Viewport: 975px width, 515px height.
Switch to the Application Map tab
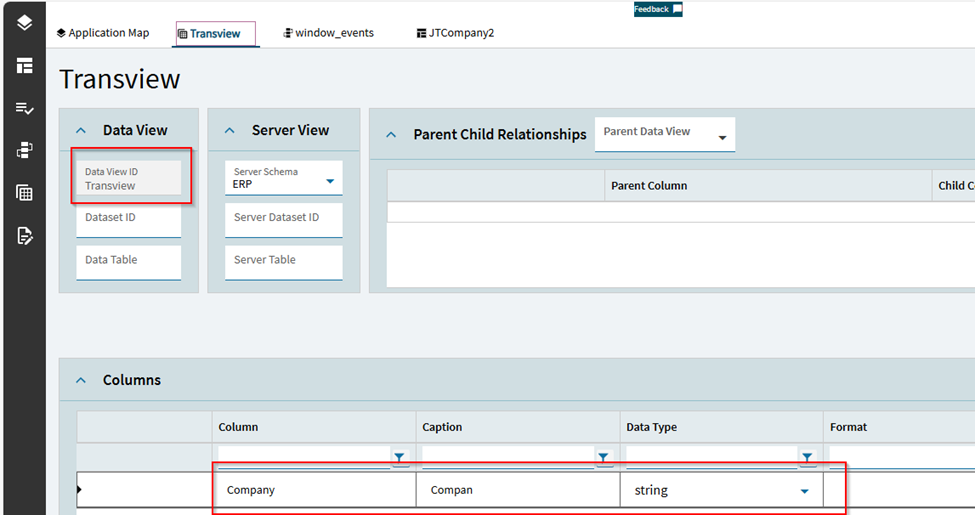103,33
